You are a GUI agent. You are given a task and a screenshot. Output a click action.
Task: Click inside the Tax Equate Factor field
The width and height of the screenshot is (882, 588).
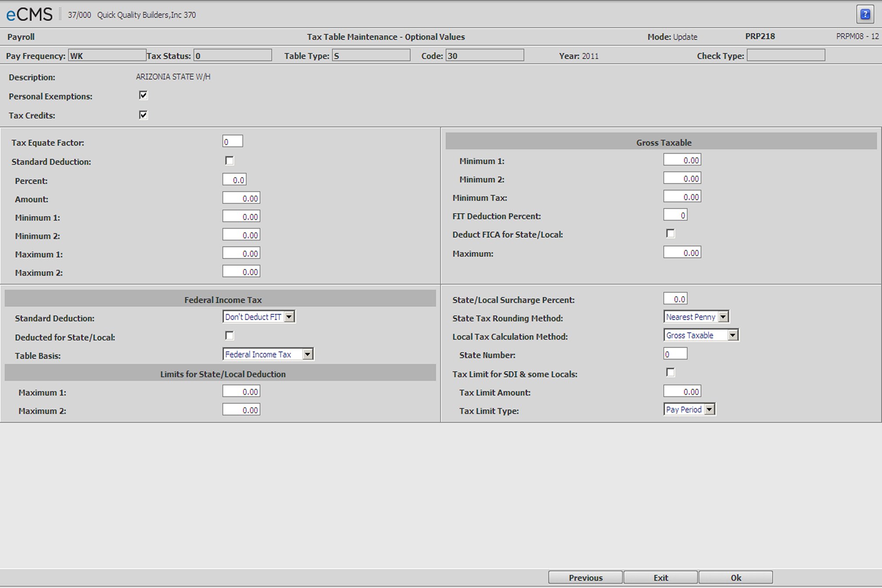click(x=233, y=141)
